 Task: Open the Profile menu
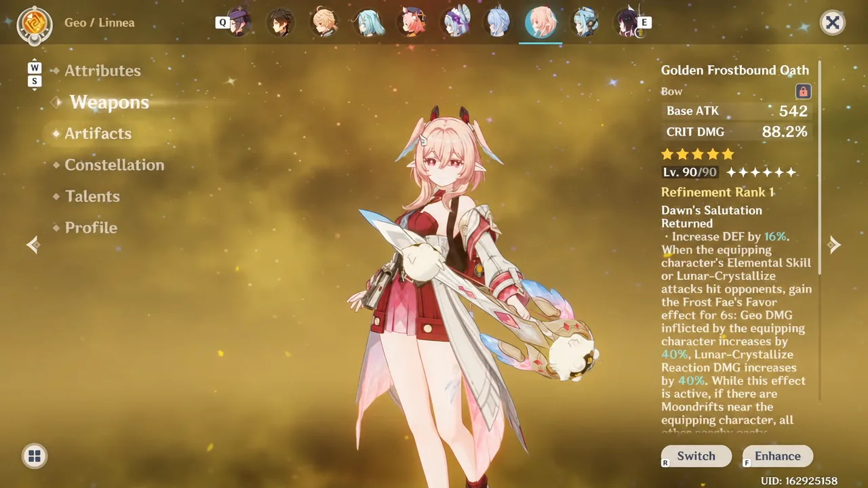91,228
